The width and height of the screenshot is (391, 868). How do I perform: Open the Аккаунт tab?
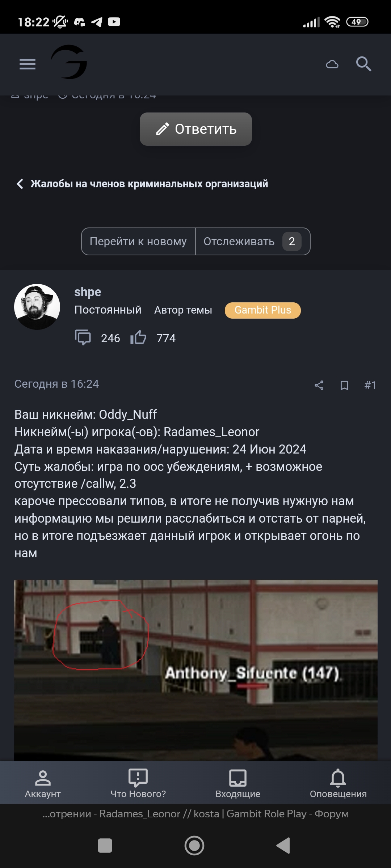coord(43,783)
